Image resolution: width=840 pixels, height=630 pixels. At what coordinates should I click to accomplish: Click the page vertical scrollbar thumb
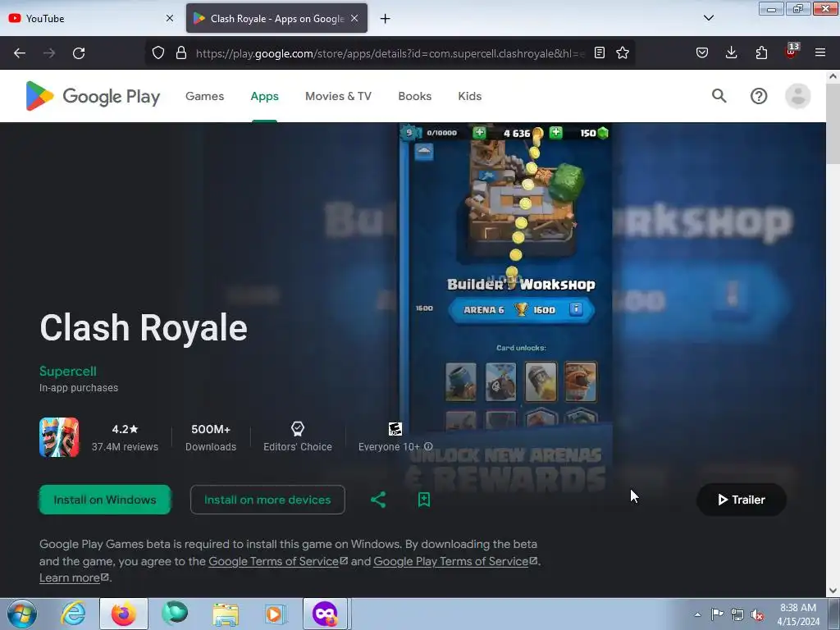click(833, 125)
